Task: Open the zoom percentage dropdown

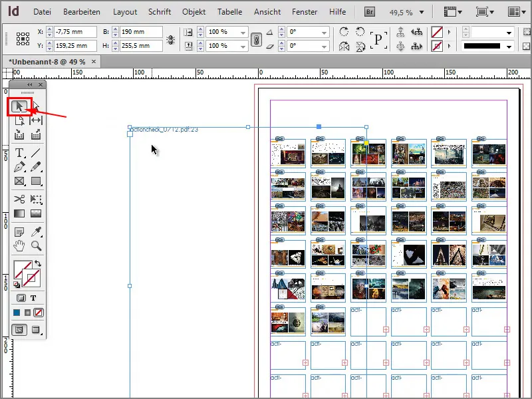Action: [x=422, y=11]
